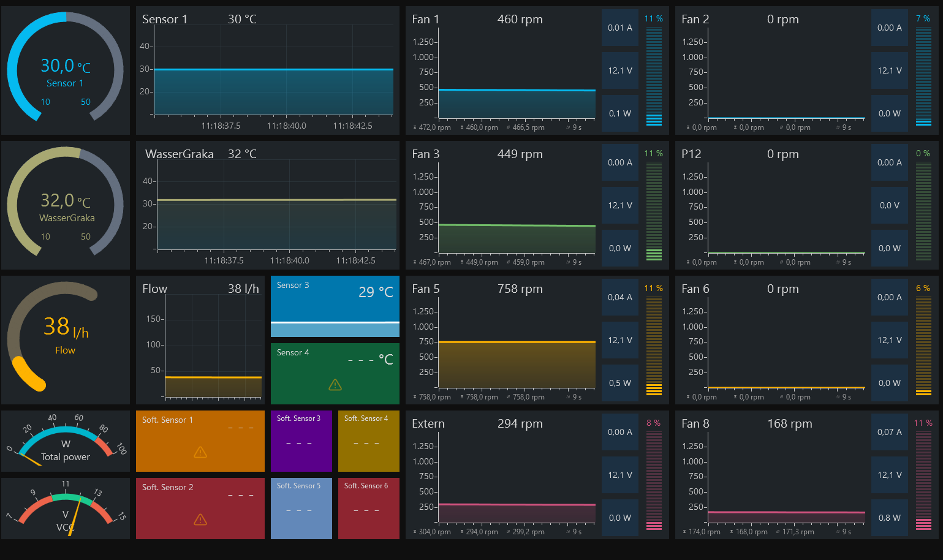Viewport: 943px width, 560px height.
Task: Select the Soft. Sensor 5 light blue tile
Action: pyautogui.click(x=301, y=509)
